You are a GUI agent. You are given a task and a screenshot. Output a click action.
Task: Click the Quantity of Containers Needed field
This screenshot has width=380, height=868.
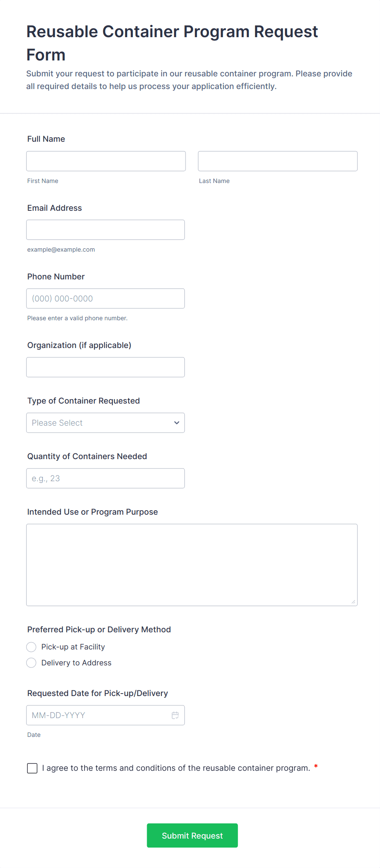[105, 478]
